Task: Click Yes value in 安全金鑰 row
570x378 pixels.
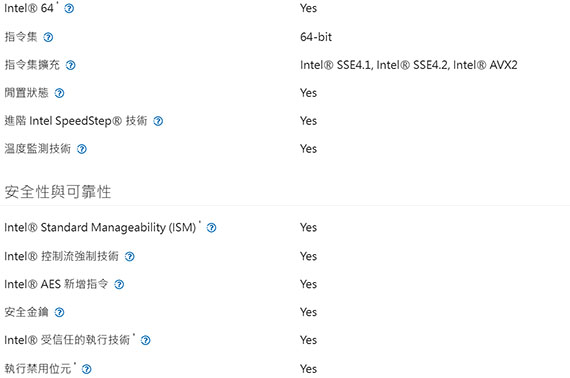Action: 308,312
